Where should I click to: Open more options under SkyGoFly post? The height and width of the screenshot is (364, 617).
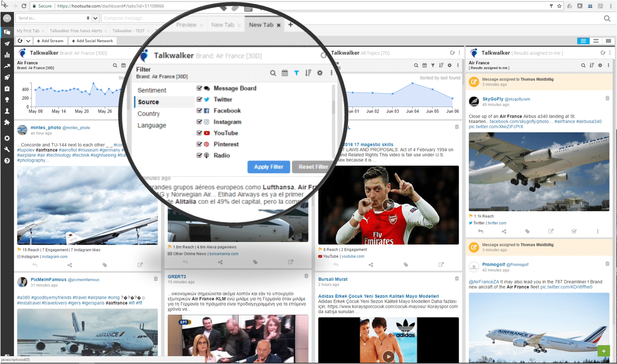tap(598, 231)
